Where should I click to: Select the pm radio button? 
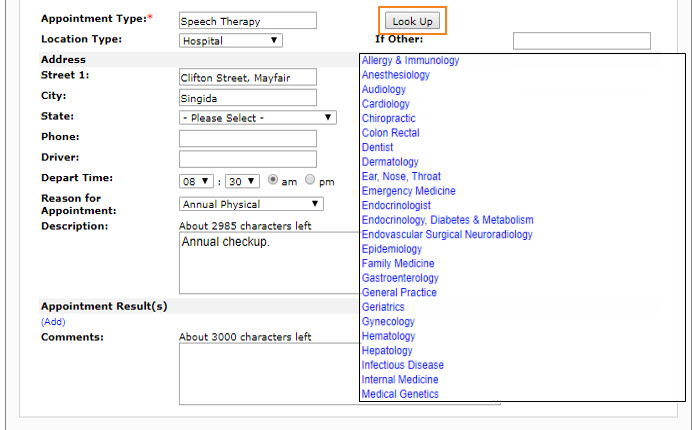310,180
